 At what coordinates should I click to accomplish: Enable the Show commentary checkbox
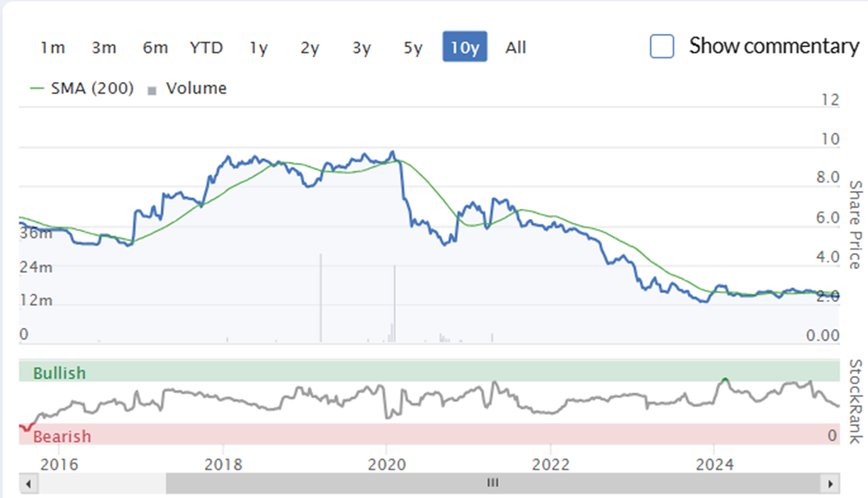(x=662, y=46)
